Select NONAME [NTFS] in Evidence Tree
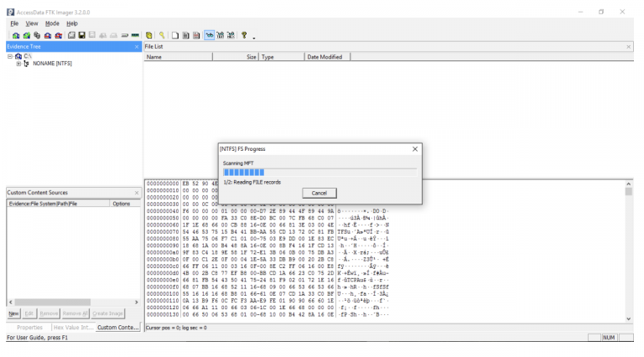Screen dimensions: 644x357 click(52, 64)
